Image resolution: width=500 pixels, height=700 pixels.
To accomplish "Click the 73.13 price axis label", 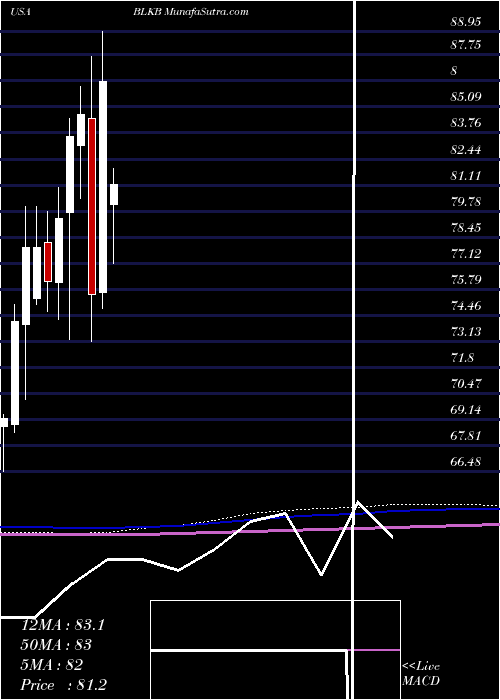I will (466, 332).
